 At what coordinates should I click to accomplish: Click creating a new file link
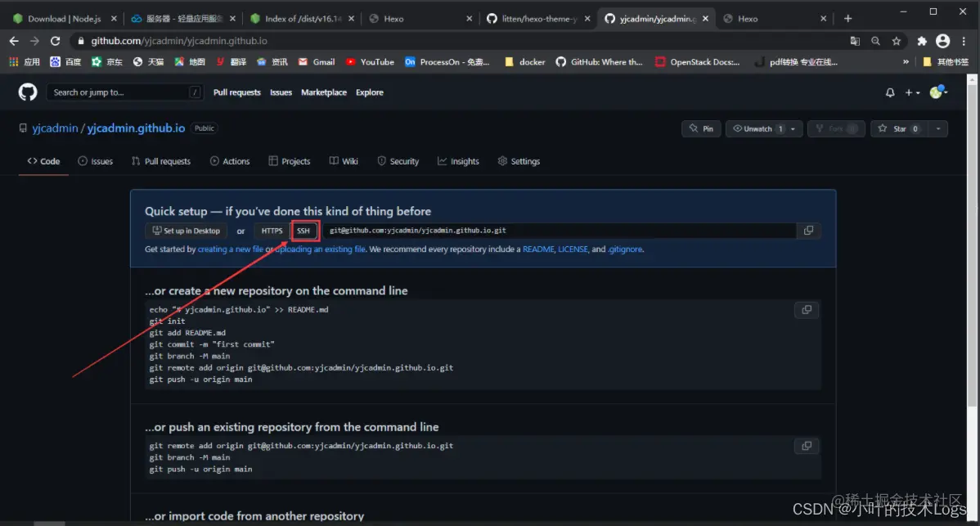[231, 250]
